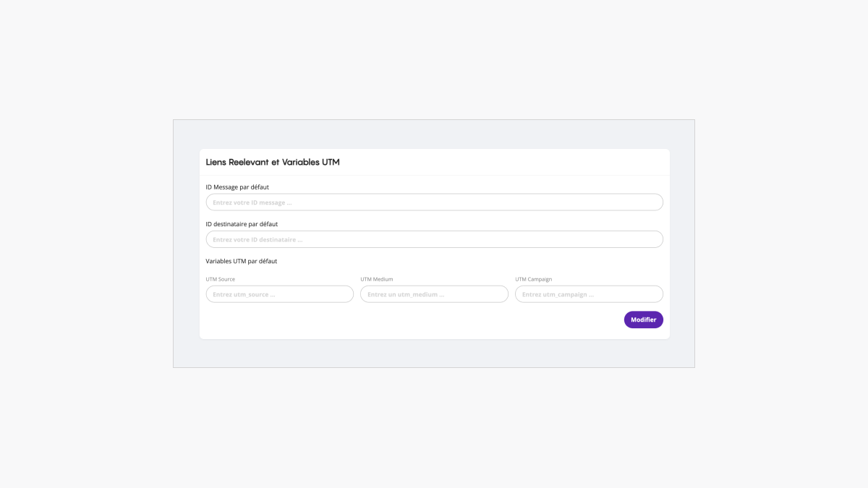Place cursor in 'Entrez un utm_medium ...' box
Viewport: 868px width, 488px height.
click(x=406, y=294)
